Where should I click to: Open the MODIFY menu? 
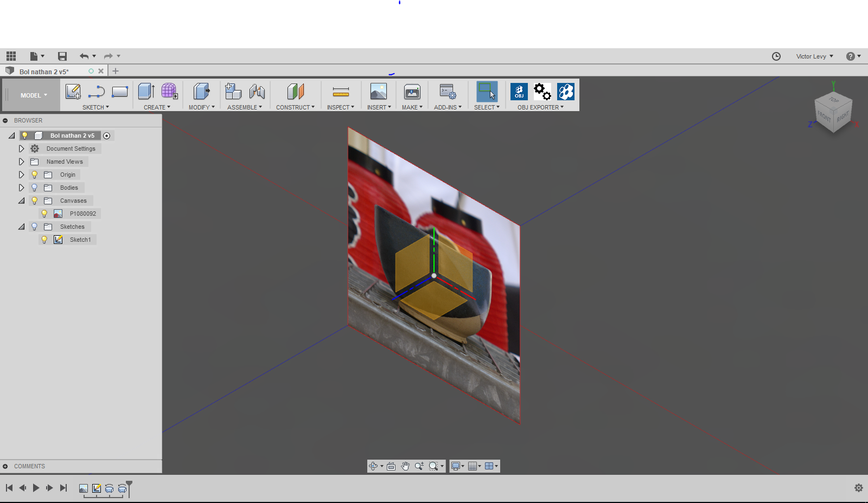point(201,107)
